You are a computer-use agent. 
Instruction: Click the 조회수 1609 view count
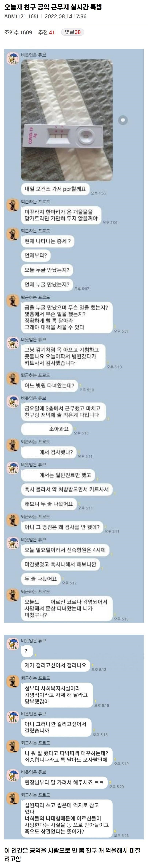pos(18,32)
